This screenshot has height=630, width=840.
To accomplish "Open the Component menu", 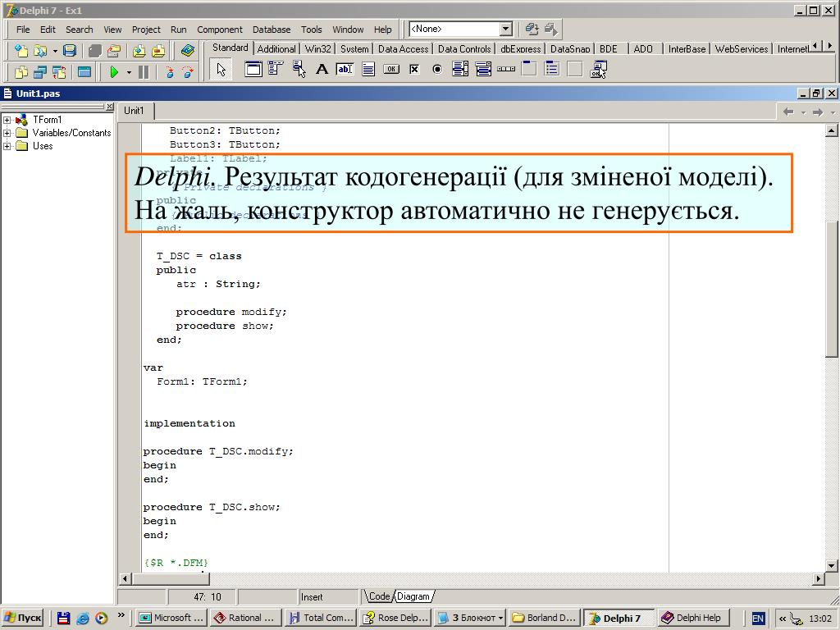I will tap(220, 30).
